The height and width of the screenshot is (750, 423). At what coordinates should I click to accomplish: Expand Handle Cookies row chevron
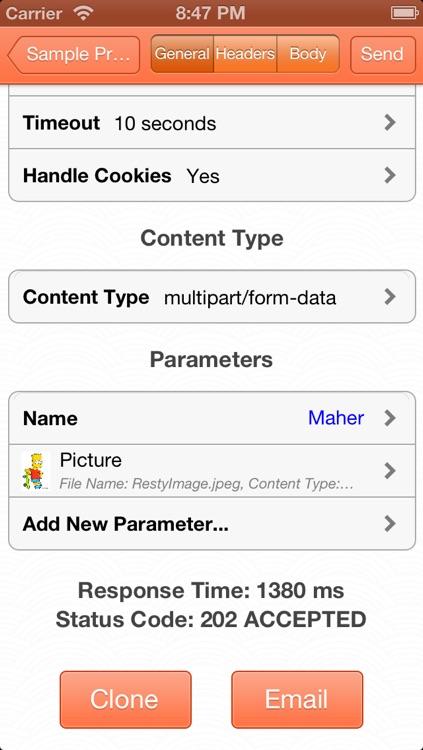point(390,176)
